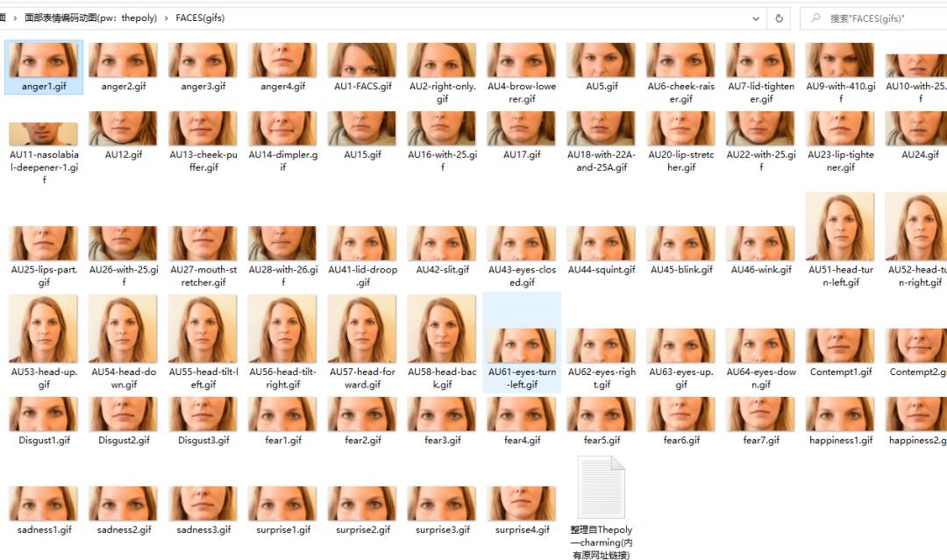Select AU27-mouth-stretcher.gif file

click(x=203, y=243)
